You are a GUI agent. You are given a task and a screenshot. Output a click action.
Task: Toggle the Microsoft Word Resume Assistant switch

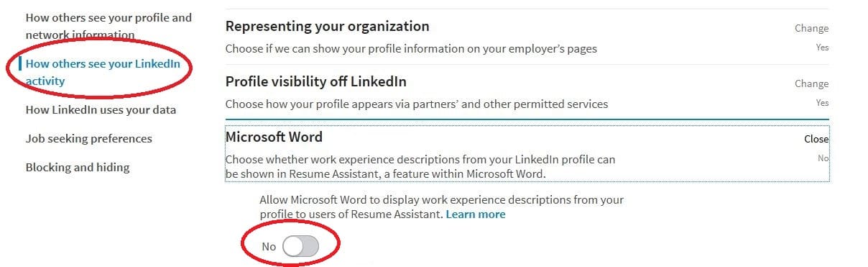point(300,247)
